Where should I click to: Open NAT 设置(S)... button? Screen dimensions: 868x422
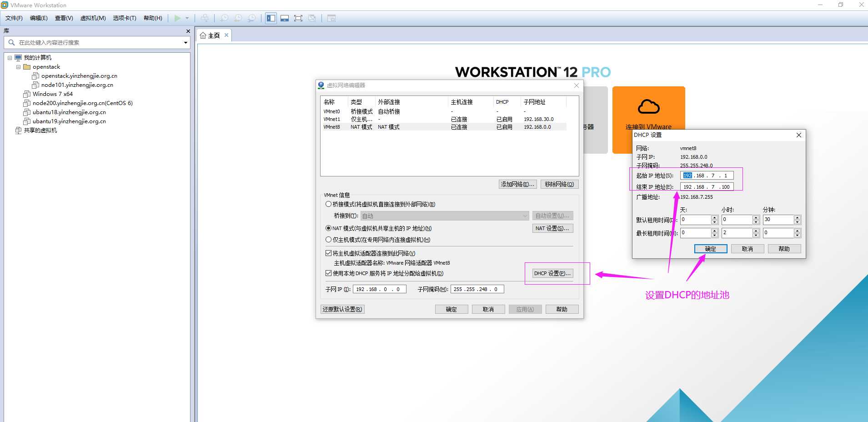552,228
